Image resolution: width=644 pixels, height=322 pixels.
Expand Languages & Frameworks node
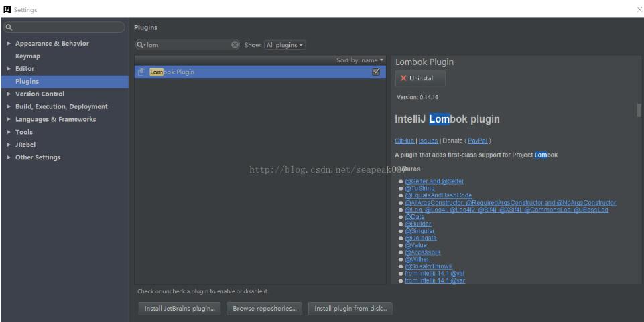[x=8, y=119]
